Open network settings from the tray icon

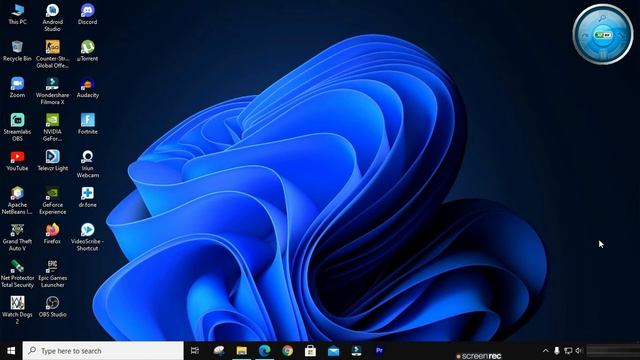568,351
